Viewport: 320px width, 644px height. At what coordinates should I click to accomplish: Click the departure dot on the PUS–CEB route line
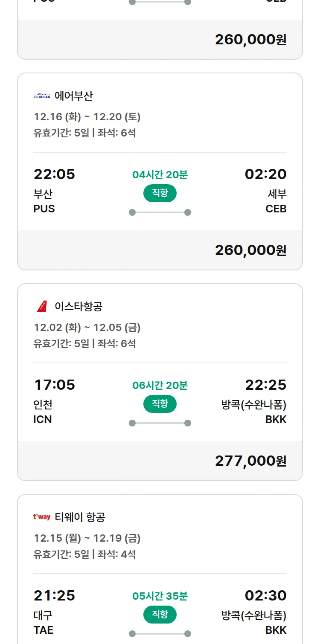tap(132, 212)
